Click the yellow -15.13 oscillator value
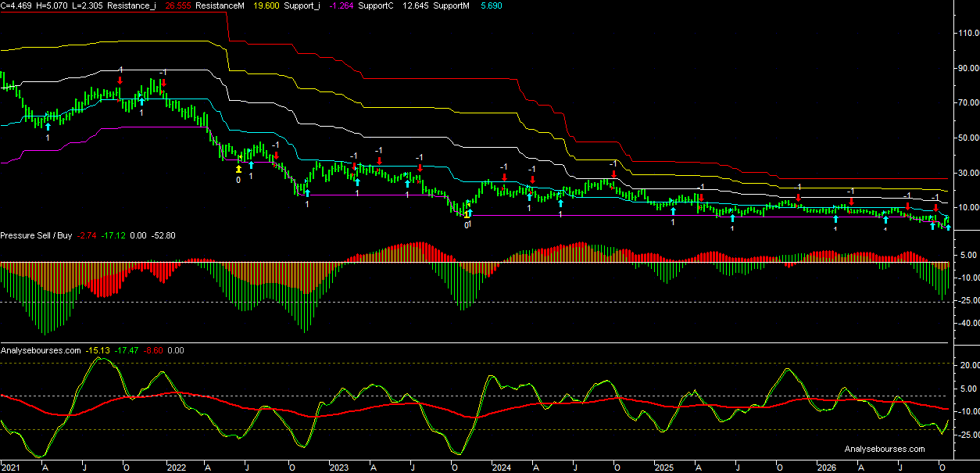Screen dimensions: 980x473 point(98,350)
